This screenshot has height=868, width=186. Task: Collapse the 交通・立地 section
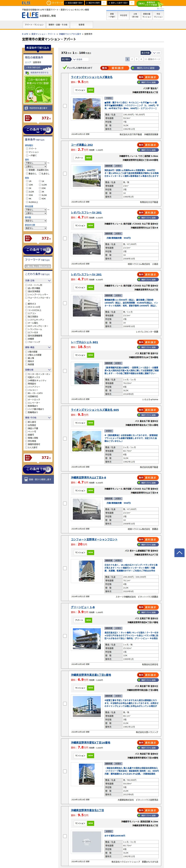click(x=38, y=280)
